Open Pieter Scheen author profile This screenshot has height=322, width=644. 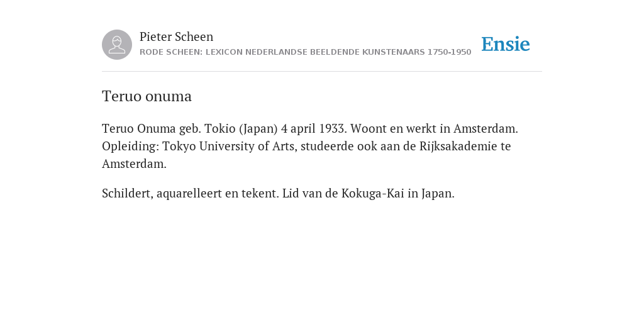click(x=176, y=36)
